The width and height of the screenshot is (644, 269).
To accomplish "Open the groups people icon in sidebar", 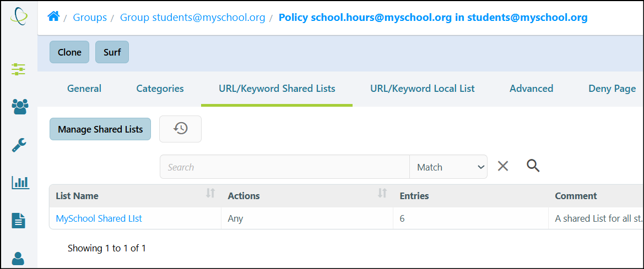I will (x=20, y=107).
